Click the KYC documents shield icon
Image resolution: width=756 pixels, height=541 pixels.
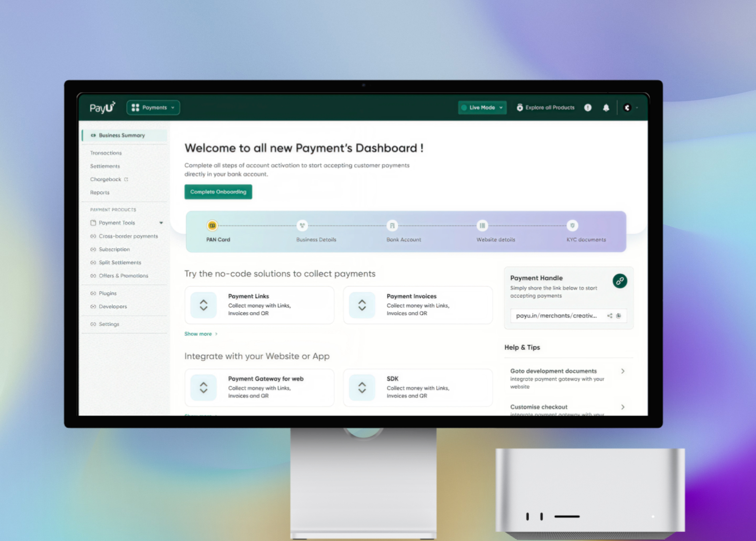click(572, 226)
